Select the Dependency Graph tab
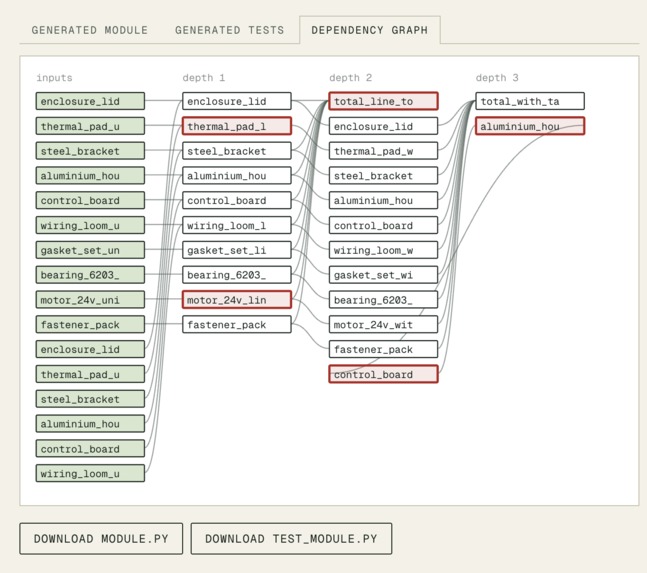The image size is (647, 573). click(x=370, y=30)
